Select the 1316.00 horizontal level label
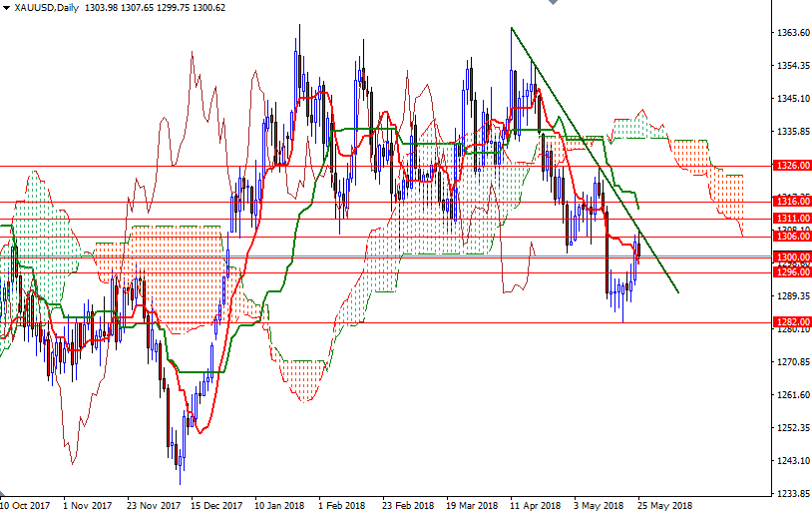Viewport: 812px width, 513px height. [x=792, y=201]
